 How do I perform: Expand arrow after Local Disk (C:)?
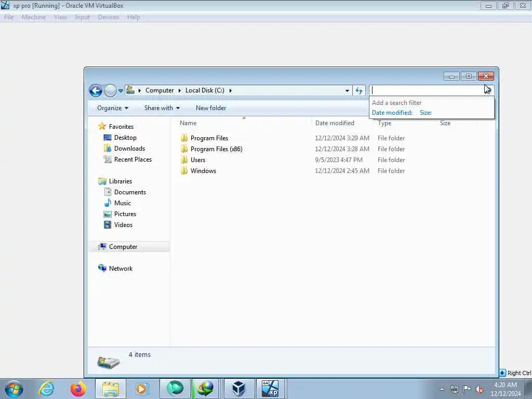click(230, 90)
